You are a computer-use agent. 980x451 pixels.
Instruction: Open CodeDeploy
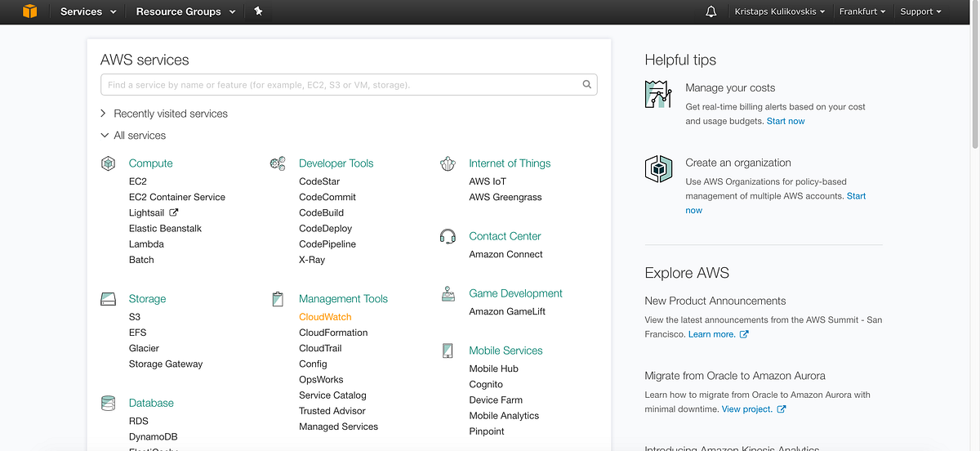[x=326, y=229]
